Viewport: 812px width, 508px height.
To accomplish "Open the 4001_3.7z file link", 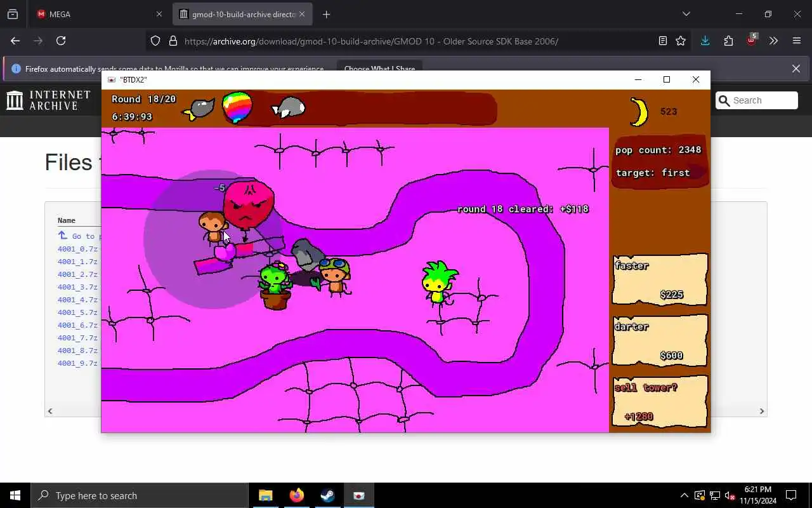I will tap(77, 287).
